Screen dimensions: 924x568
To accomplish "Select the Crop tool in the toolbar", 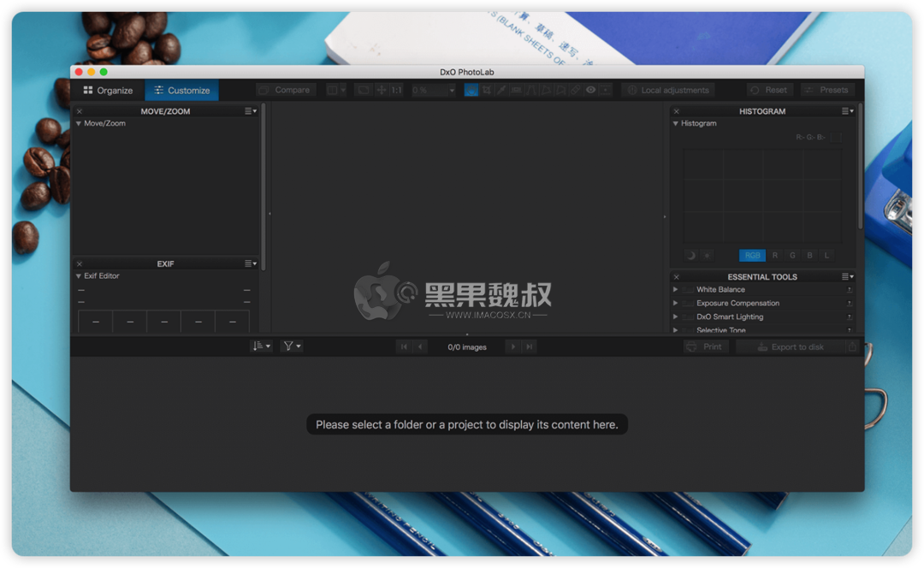I will 486,89.
